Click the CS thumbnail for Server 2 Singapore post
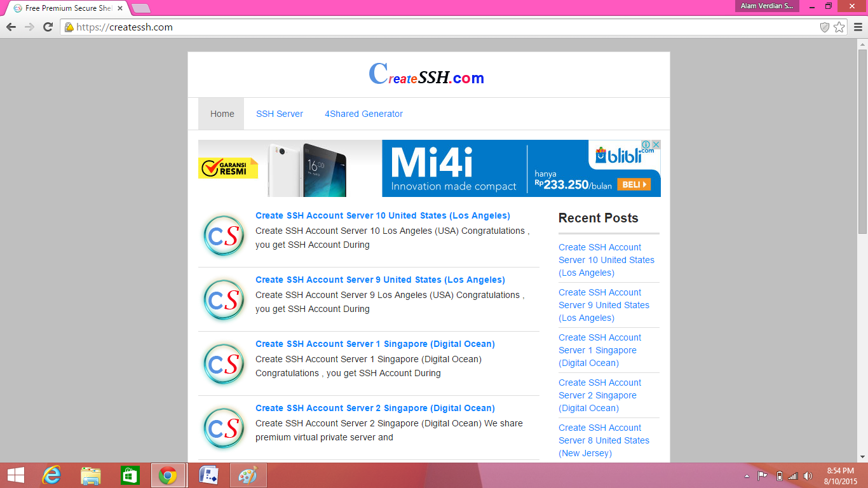 point(224,428)
